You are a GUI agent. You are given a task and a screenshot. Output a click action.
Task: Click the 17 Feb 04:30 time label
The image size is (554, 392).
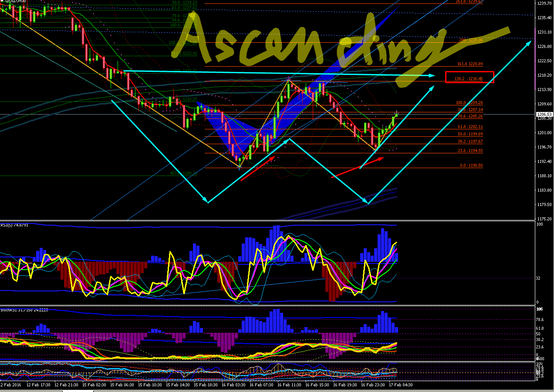point(401,385)
